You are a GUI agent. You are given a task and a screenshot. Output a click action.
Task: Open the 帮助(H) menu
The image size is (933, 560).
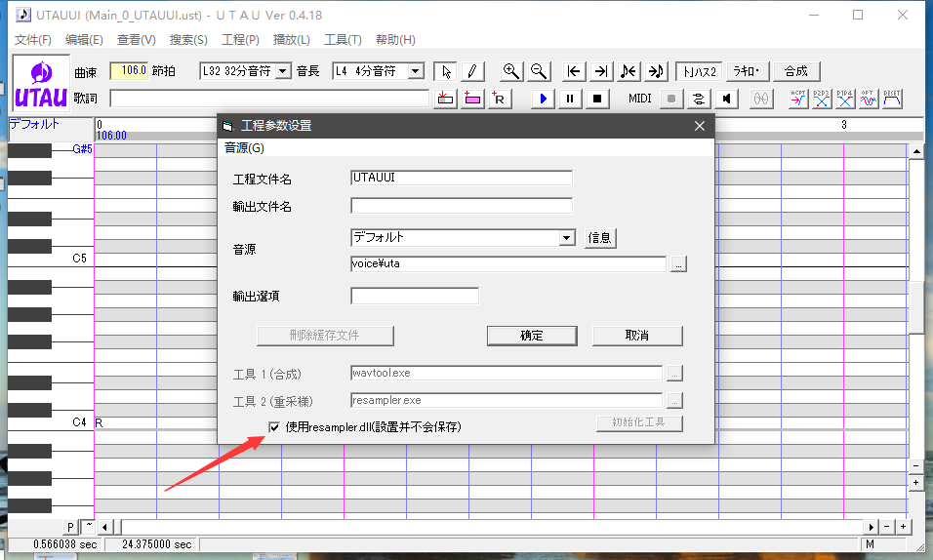[395, 40]
